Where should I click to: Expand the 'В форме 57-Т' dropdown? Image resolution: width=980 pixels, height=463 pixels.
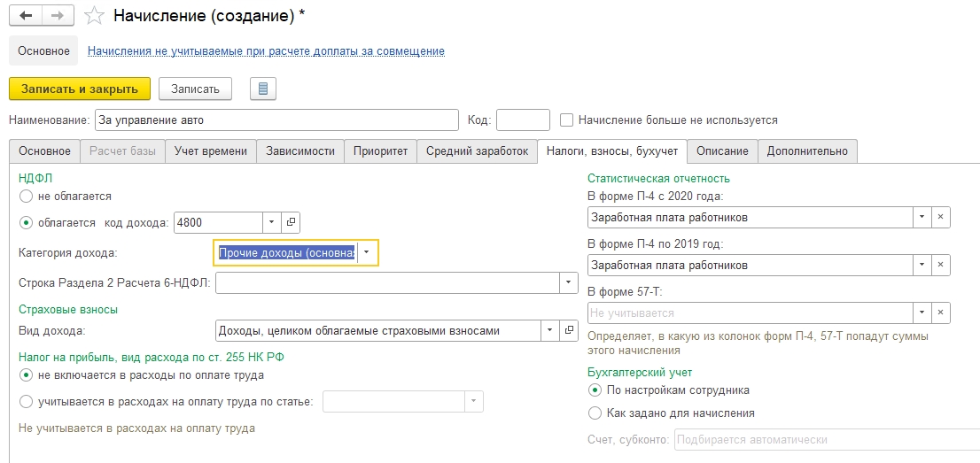[x=922, y=313]
